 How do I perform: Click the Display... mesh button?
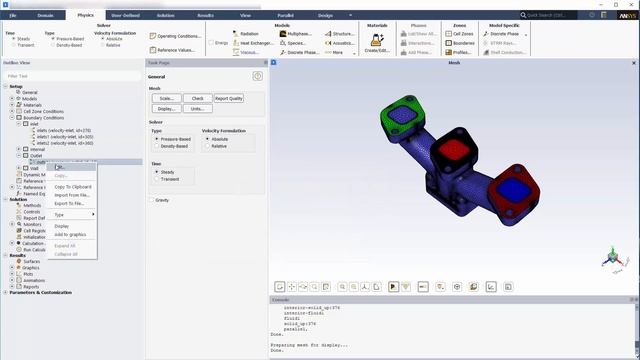[x=167, y=109]
